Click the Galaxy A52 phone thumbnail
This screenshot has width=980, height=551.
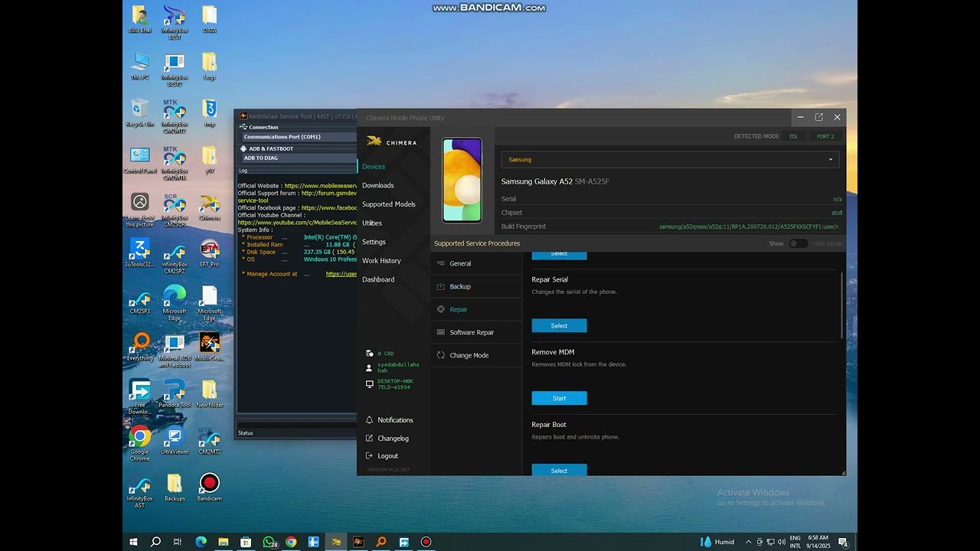click(x=462, y=180)
